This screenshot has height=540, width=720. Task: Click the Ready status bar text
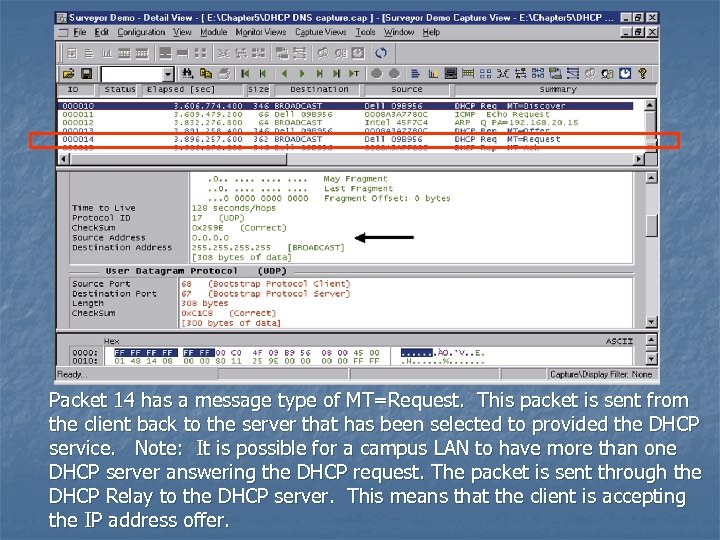(72, 374)
